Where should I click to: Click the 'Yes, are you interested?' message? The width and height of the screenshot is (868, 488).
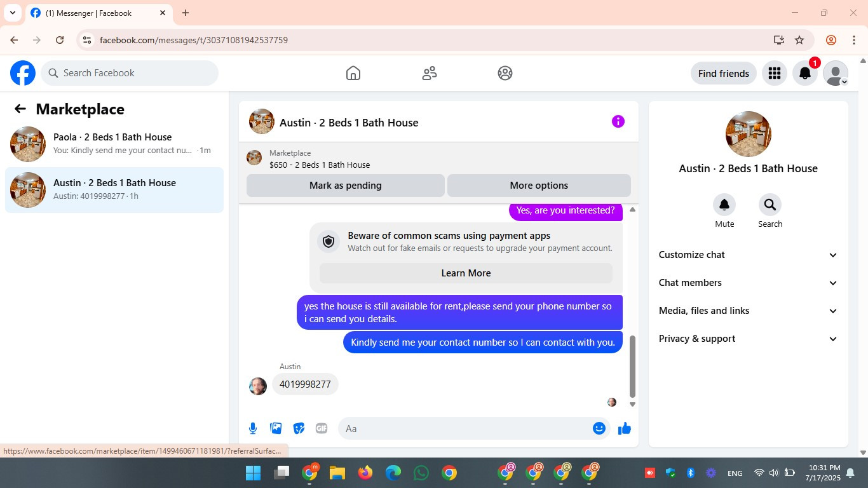coord(566,210)
